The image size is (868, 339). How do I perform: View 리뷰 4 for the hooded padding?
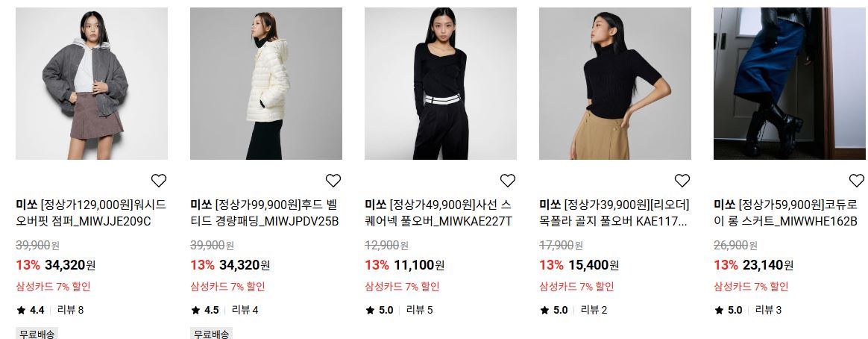point(245,310)
